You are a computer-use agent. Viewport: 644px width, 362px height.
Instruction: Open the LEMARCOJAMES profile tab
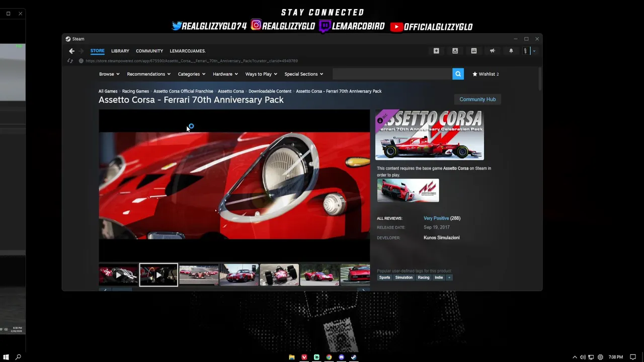[188, 51]
